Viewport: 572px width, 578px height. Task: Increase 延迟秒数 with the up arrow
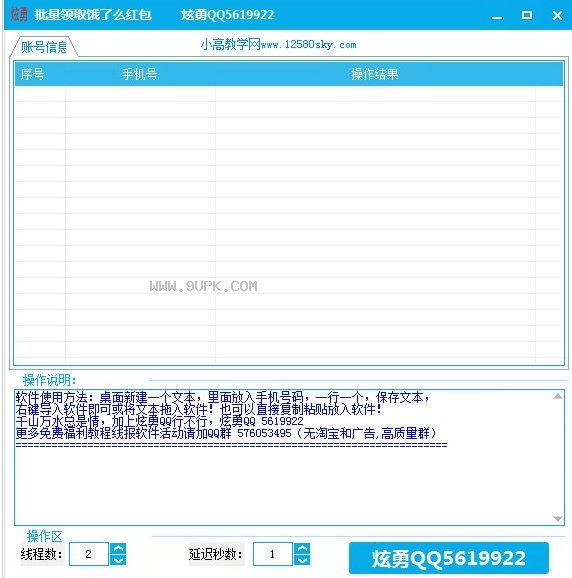[x=302, y=549]
